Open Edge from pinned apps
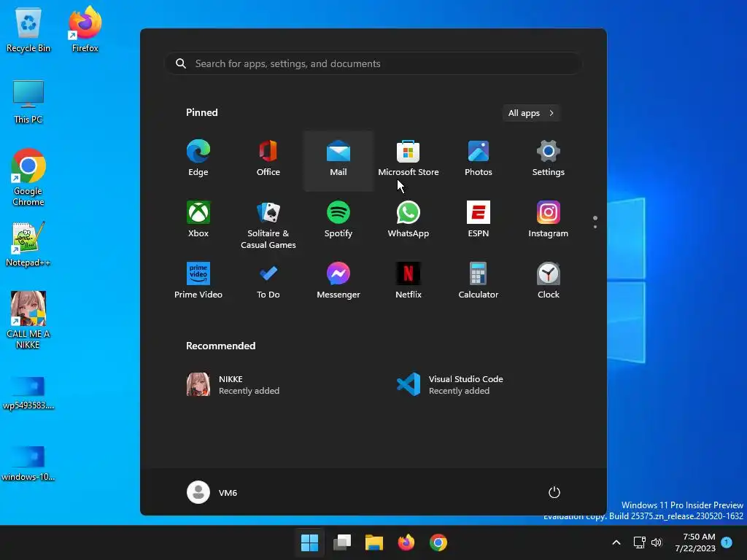747x560 pixels. (x=198, y=159)
